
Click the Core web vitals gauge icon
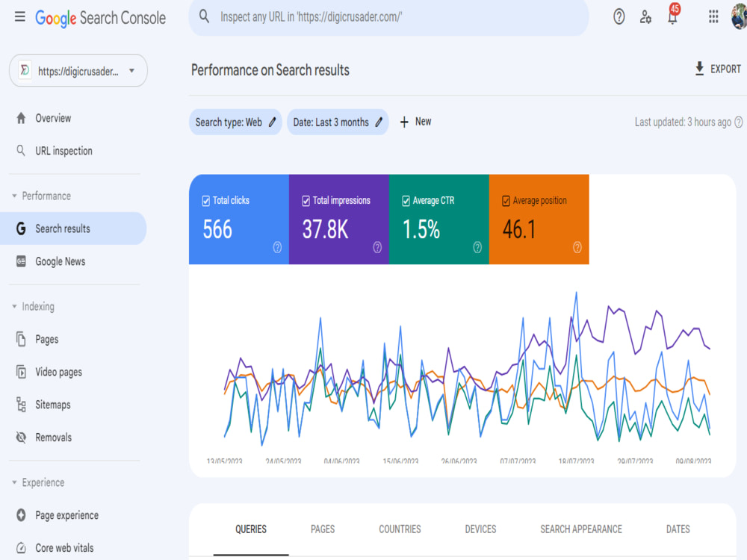coord(21,547)
